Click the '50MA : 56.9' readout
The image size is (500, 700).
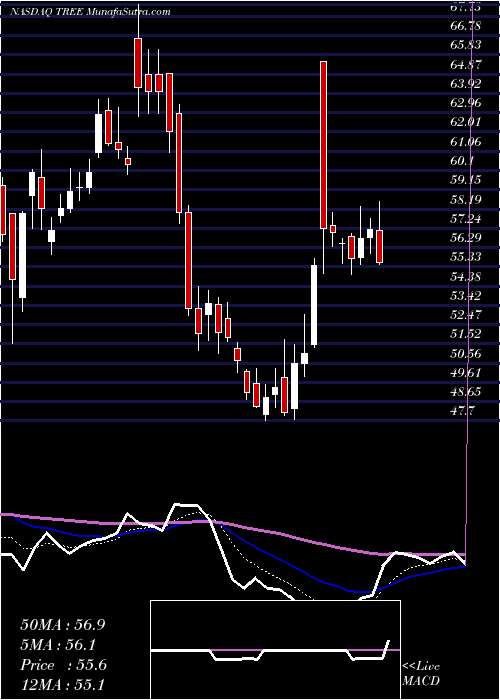[63, 625]
